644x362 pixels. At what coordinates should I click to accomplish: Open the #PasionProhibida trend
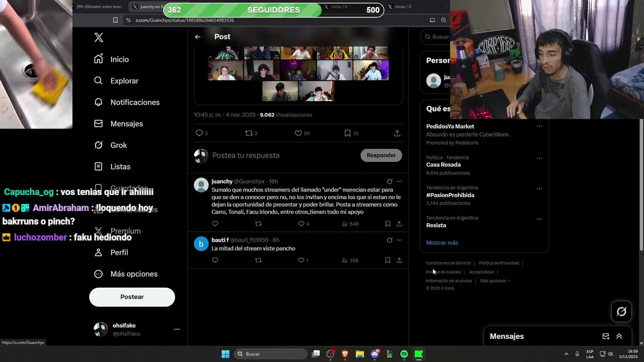coord(450,195)
